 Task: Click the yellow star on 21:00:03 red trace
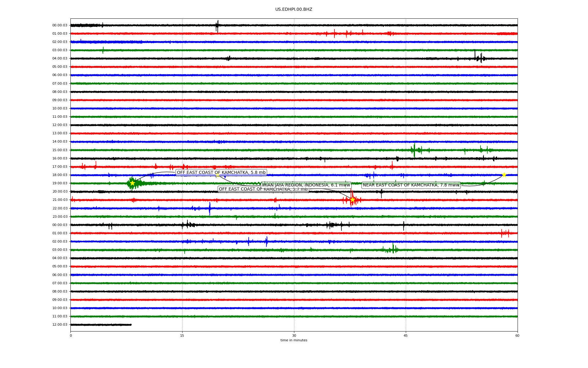(352, 200)
